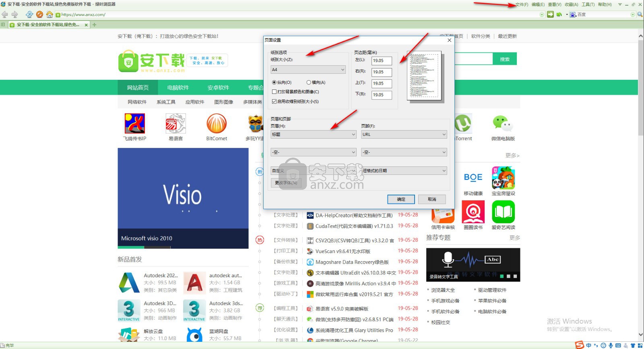Open the 爱奇艺阅读 app icon
The image size is (644, 349).
pos(504,212)
